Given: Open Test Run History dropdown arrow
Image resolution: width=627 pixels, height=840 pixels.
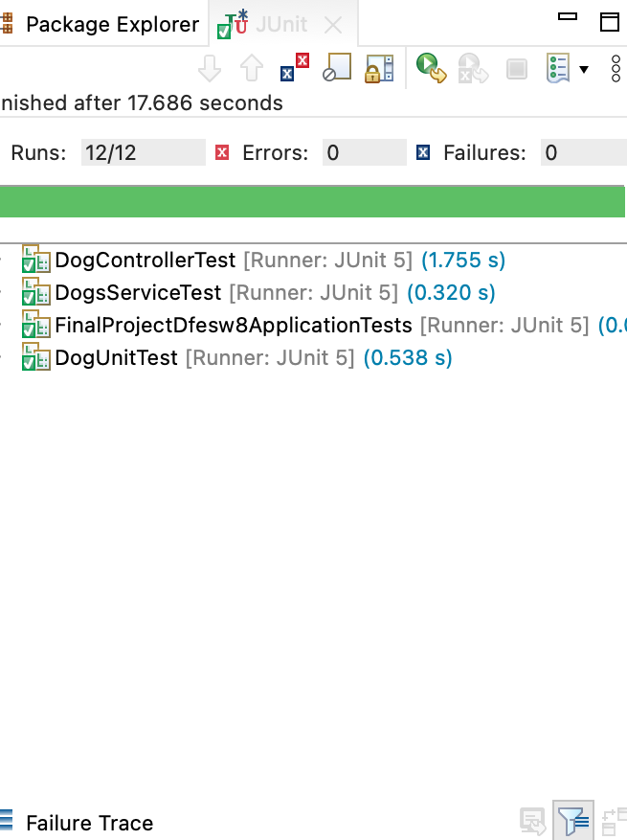Looking at the screenshot, I should click(x=584, y=69).
